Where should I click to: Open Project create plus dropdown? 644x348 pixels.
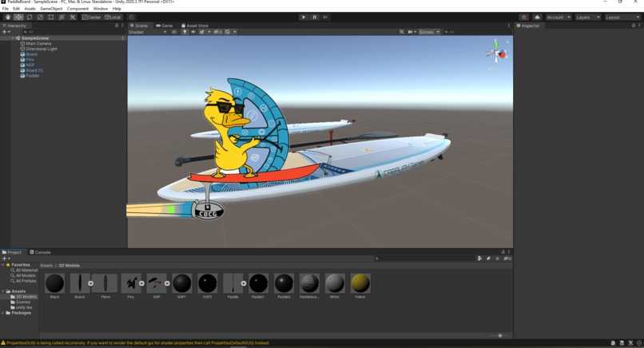point(6,259)
